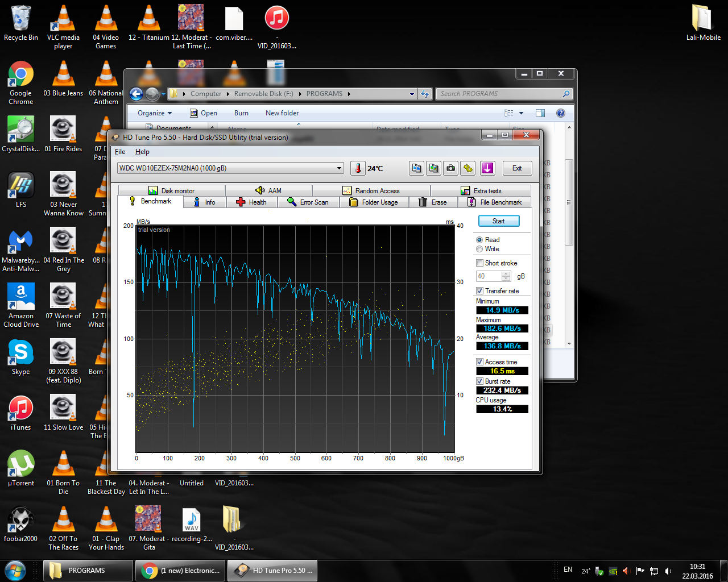Enable the Short stroke checkbox
The width and height of the screenshot is (728, 582).
(479, 263)
